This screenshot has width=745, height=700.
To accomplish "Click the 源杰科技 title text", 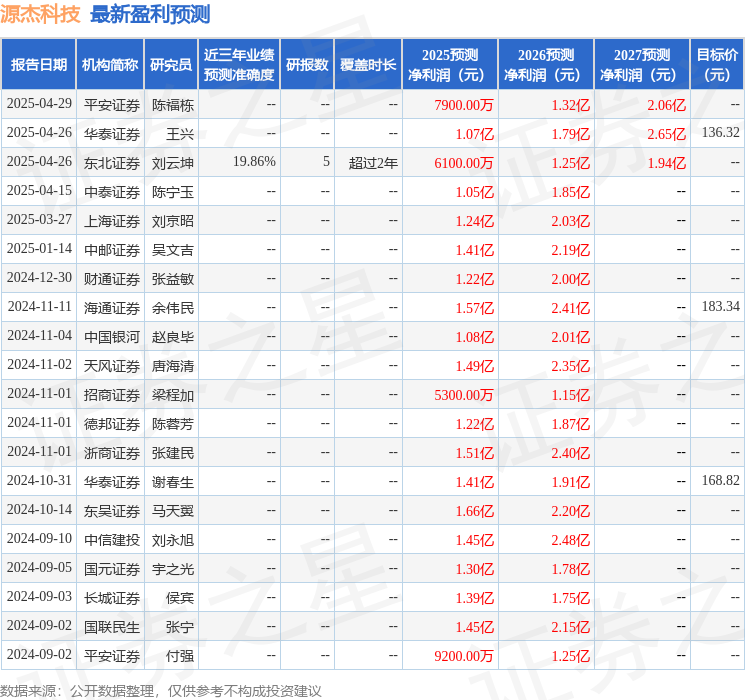I will tap(40, 14).
